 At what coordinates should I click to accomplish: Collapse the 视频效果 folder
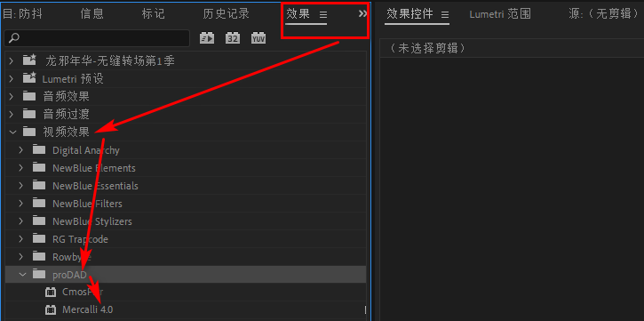pyautogui.click(x=12, y=132)
